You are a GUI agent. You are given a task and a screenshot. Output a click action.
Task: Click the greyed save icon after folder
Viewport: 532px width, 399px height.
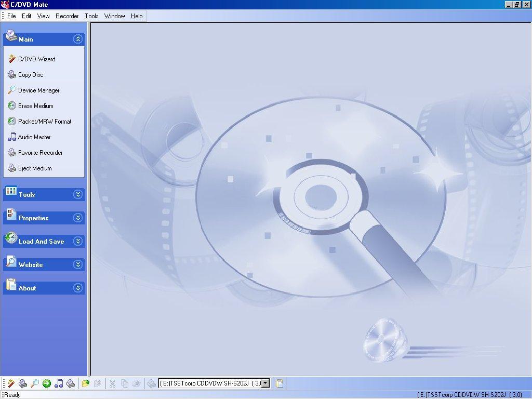coord(97,383)
